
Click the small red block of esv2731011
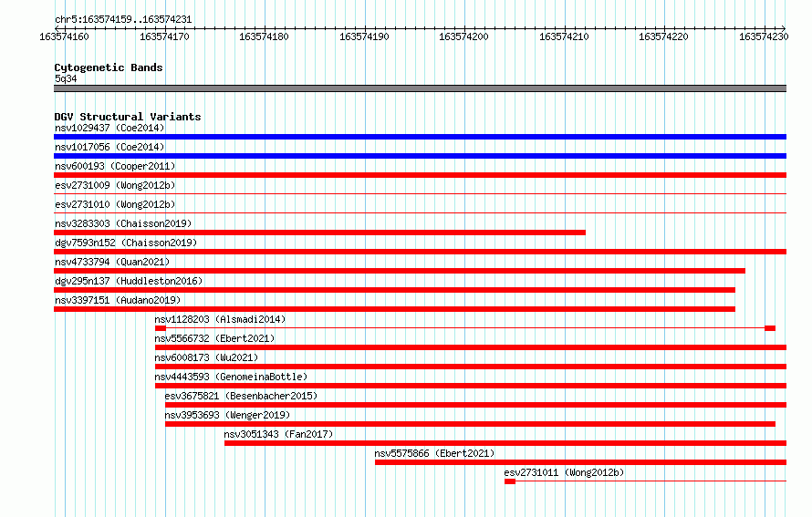[510, 481]
